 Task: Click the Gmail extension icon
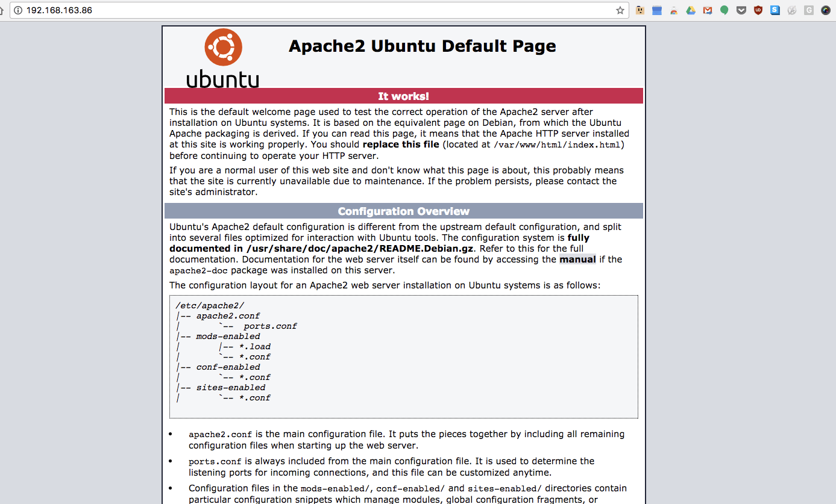708,10
